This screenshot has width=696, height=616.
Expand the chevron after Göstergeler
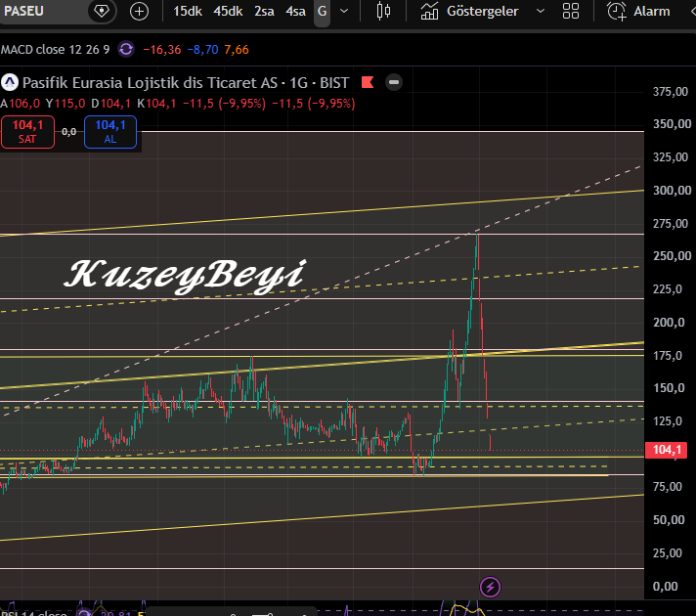pos(541,11)
